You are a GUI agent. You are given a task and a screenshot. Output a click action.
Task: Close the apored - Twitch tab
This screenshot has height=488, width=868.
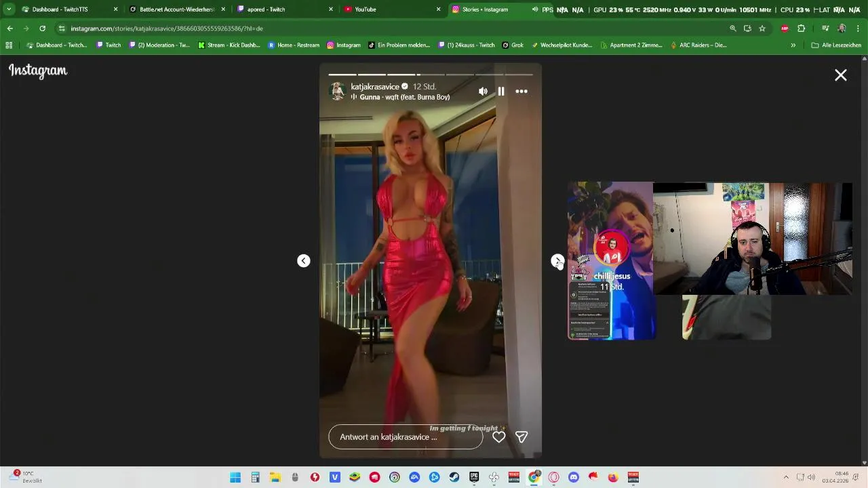coord(331,9)
